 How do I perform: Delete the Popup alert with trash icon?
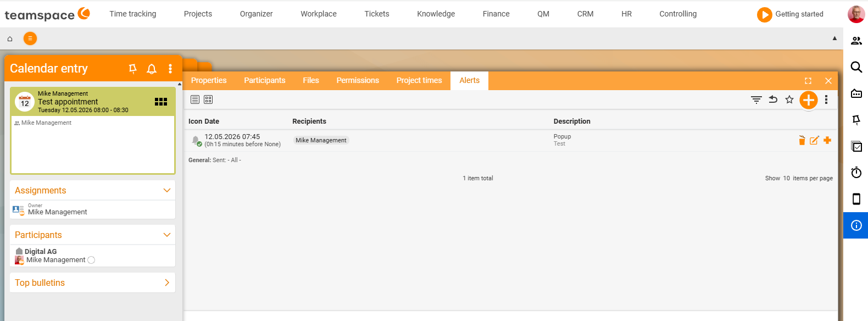(802, 140)
